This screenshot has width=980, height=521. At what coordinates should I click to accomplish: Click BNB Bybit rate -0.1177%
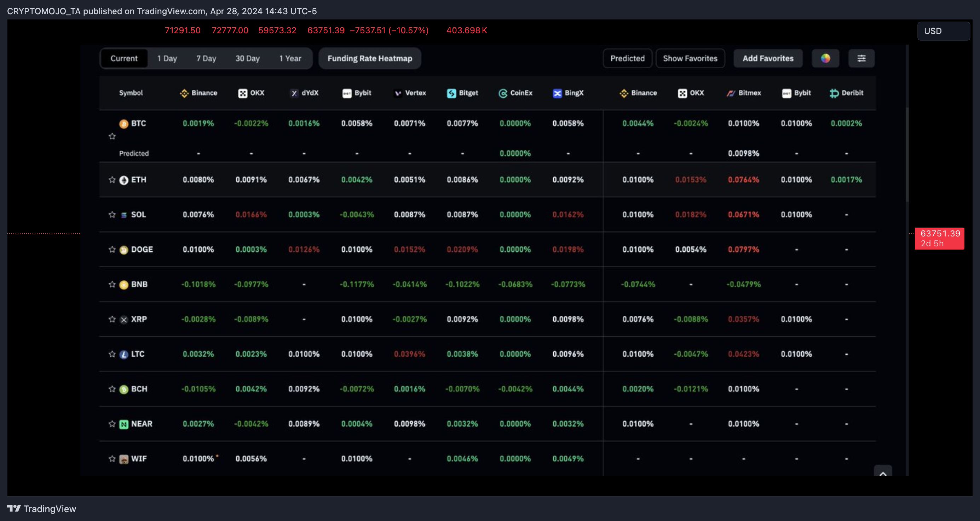[x=357, y=284]
